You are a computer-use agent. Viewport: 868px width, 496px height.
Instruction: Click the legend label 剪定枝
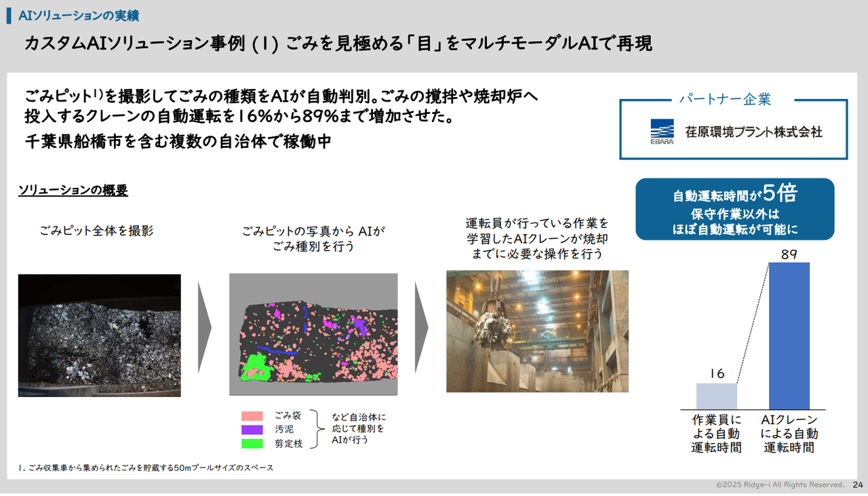(x=288, y=444)
